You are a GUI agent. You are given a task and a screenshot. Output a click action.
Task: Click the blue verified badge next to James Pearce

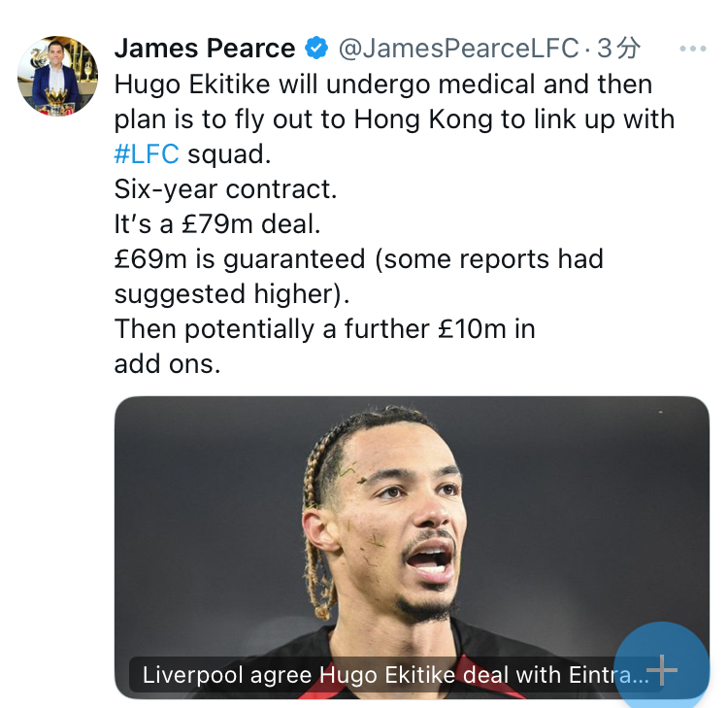pyautogui.click(x=316, y=48)
